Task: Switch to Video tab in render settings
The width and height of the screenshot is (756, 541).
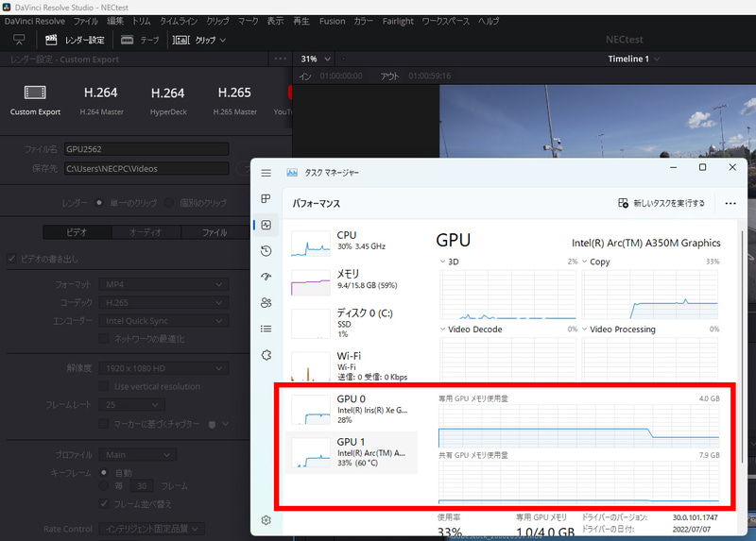Action: click(x=77, y=232)
